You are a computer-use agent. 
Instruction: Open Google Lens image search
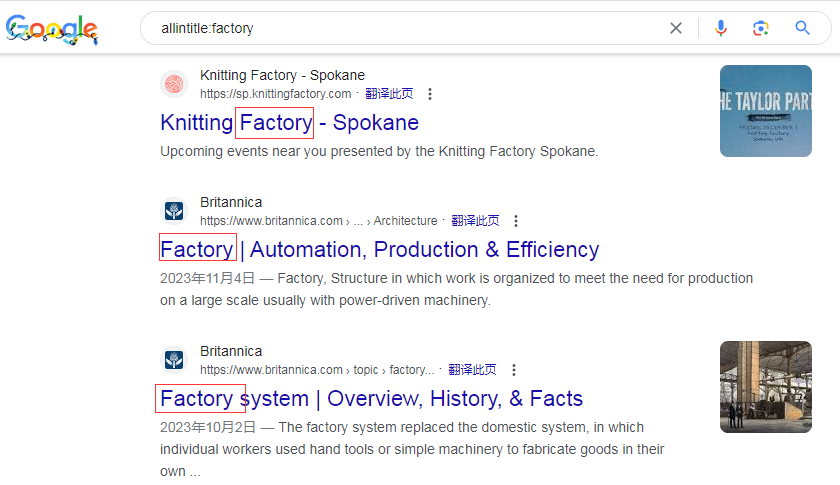(761, 28)
